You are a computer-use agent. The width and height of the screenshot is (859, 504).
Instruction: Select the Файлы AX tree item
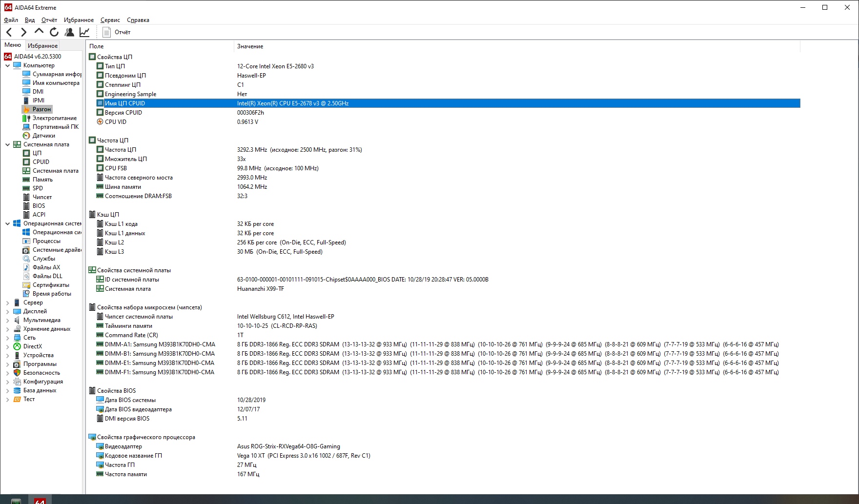click(x=41, y=267)
